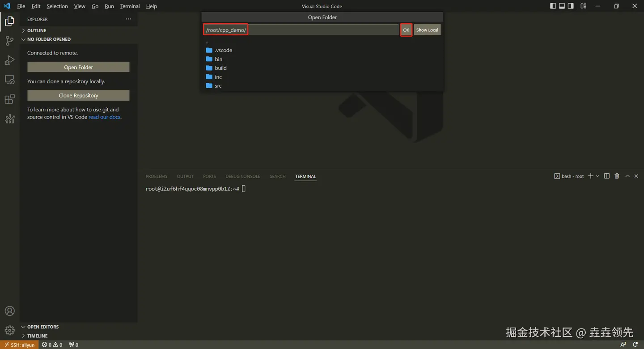
Task: Open the terminal launch profile dropdown arrow
Action: click(x=597, y=176)
